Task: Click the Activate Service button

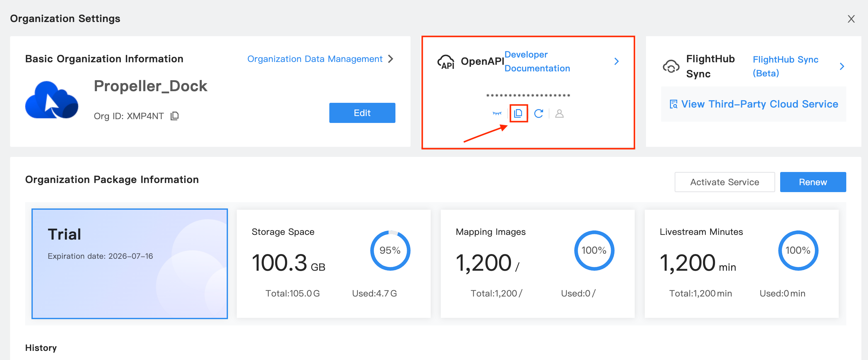Action: coord(724,182)
